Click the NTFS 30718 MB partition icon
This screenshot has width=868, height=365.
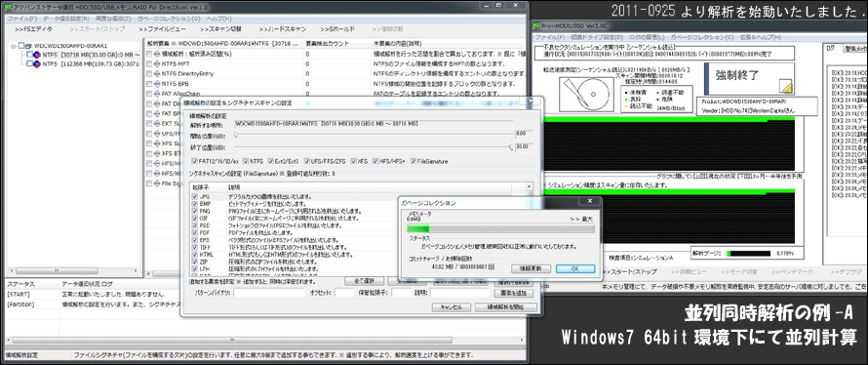38,55
